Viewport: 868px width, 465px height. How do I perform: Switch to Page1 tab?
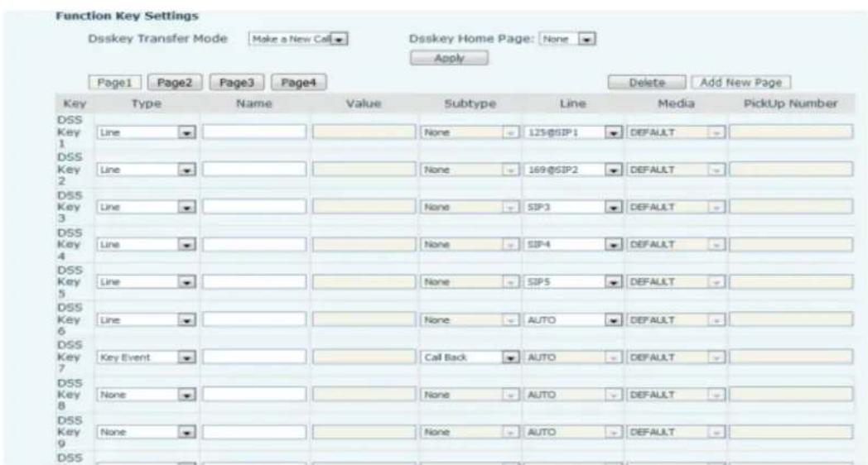click(114, 83)
